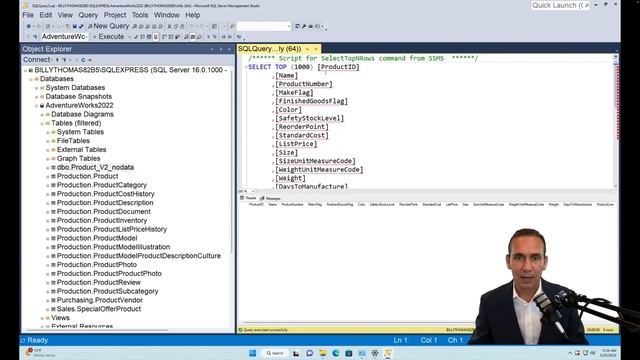640x360 pixels.
Task: Open the Connect dropdown in Object Explorer
Action: (x=38, y=60)
